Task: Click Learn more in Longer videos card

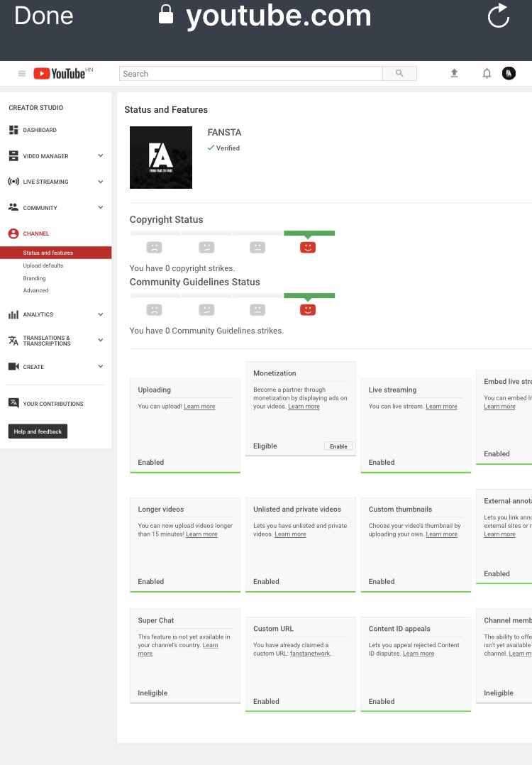Action: 201,534
